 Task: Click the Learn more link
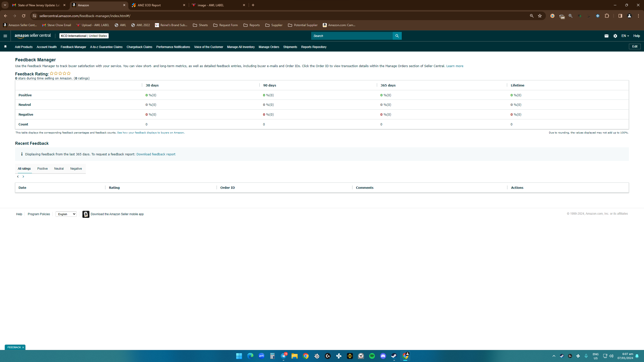(x=455, y=66)
